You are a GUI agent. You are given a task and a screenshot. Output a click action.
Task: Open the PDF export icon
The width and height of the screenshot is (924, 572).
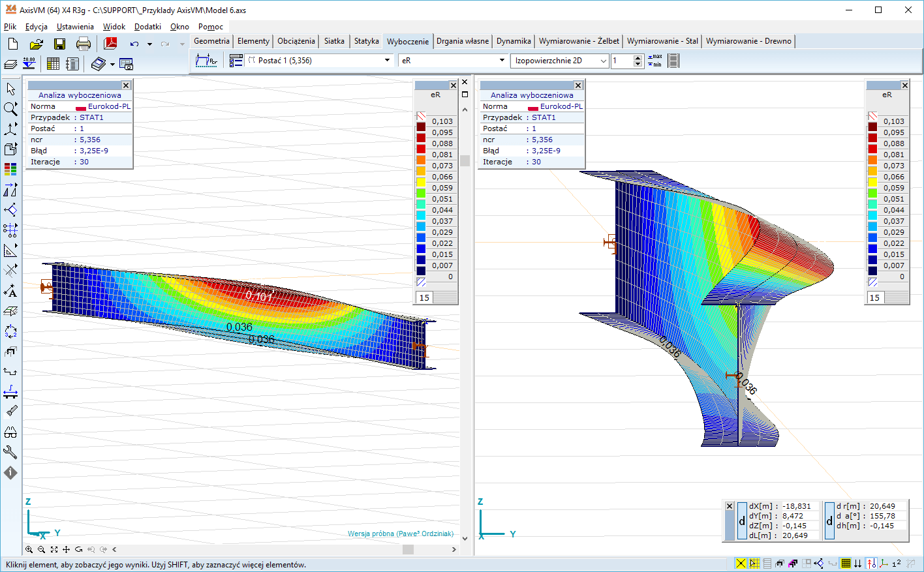tap(110, 44)
